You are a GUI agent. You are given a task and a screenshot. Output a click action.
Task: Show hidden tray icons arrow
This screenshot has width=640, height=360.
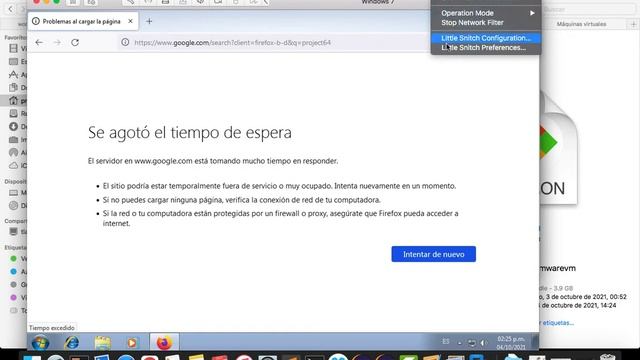(x=460, y=343)
